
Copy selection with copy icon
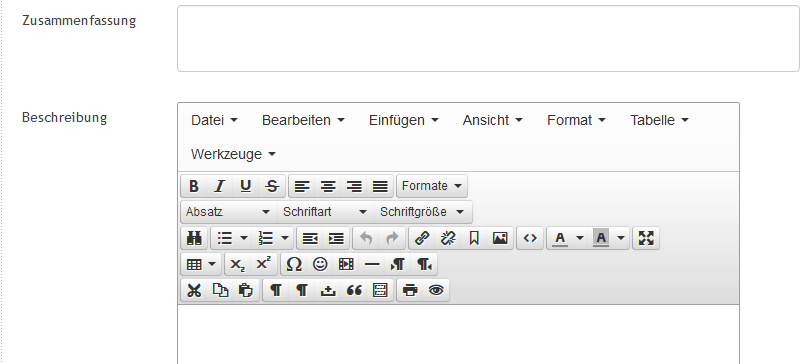220,290
